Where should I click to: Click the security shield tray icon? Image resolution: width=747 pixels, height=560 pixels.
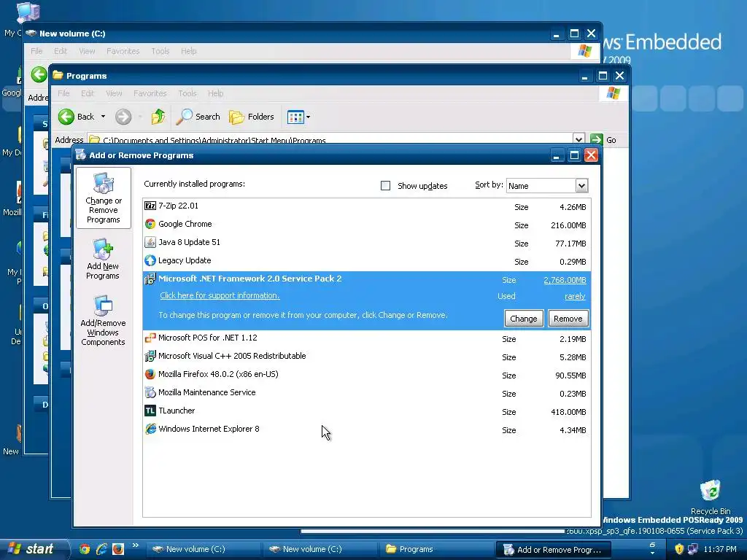(x=679, y=549)
